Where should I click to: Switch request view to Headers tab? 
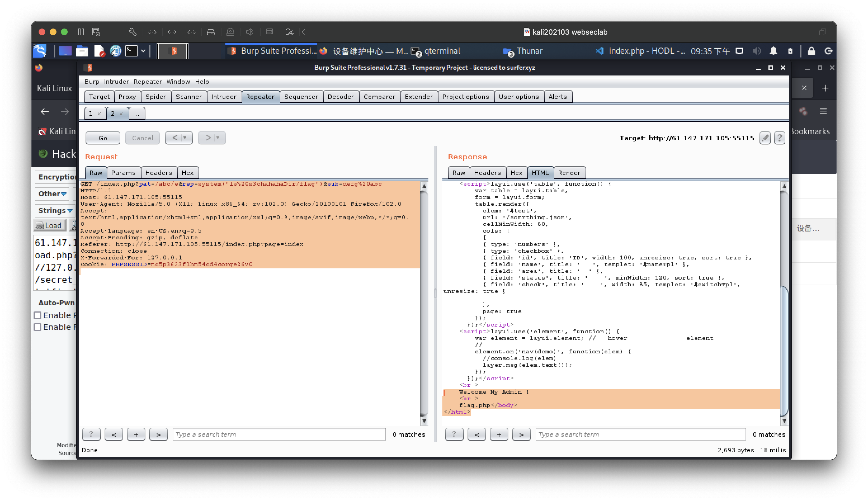(x=158, y=173)
